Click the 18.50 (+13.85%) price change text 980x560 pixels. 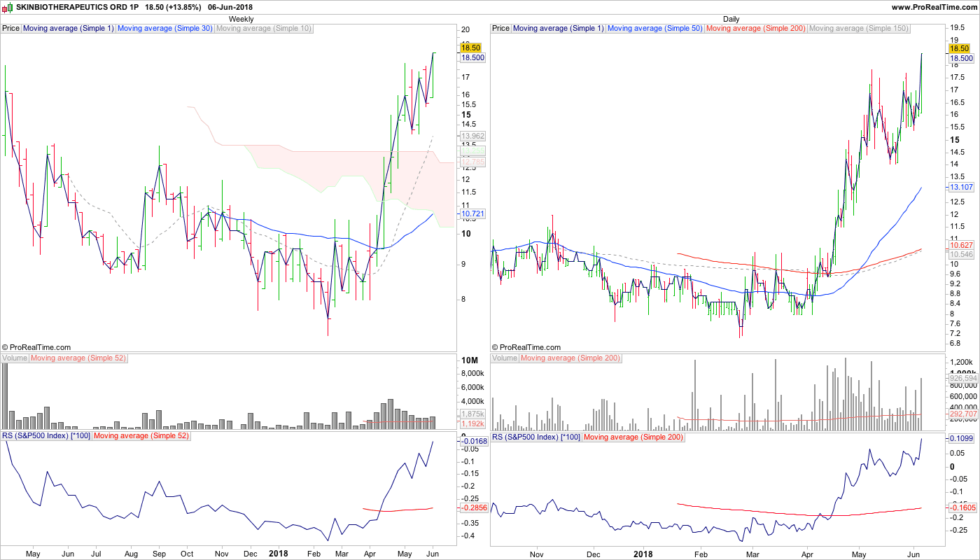(173, 7)
